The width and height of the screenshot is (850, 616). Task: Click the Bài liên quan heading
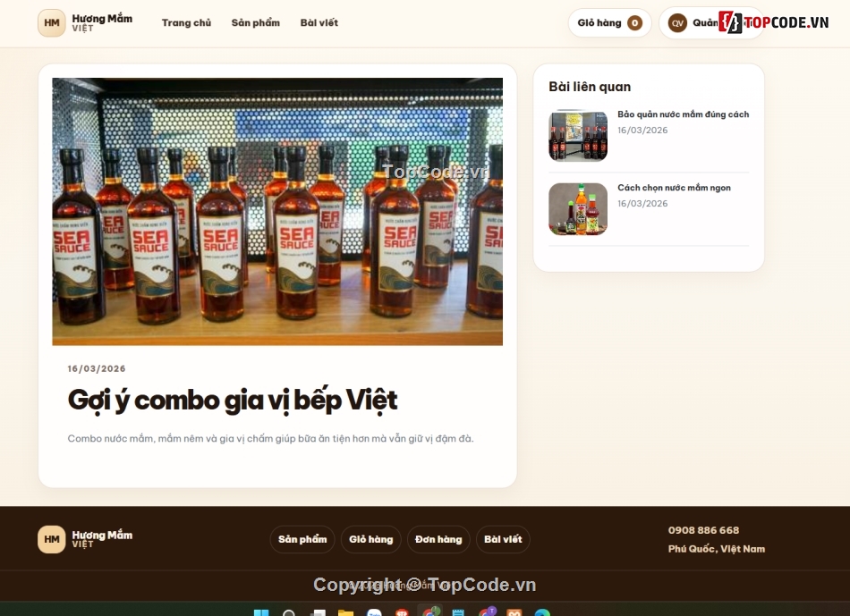(x=590, y=87)
